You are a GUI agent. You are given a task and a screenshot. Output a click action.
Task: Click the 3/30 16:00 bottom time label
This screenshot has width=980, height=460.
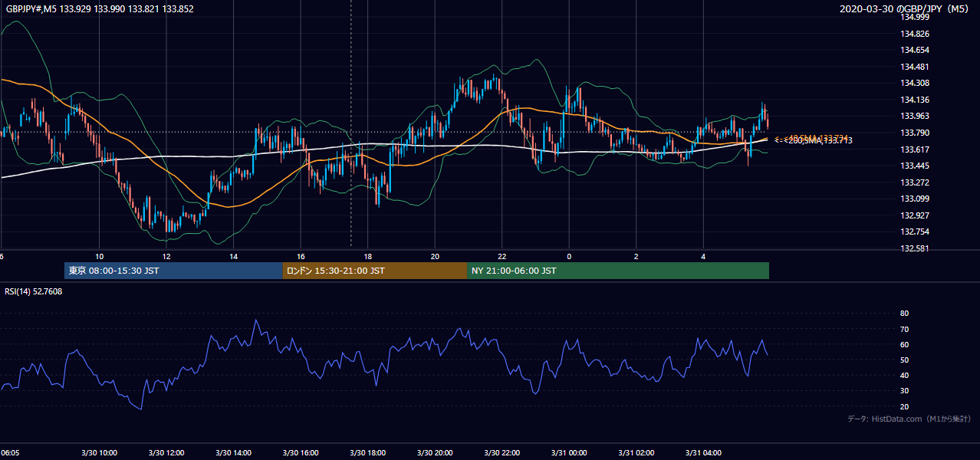click(301, 452)
